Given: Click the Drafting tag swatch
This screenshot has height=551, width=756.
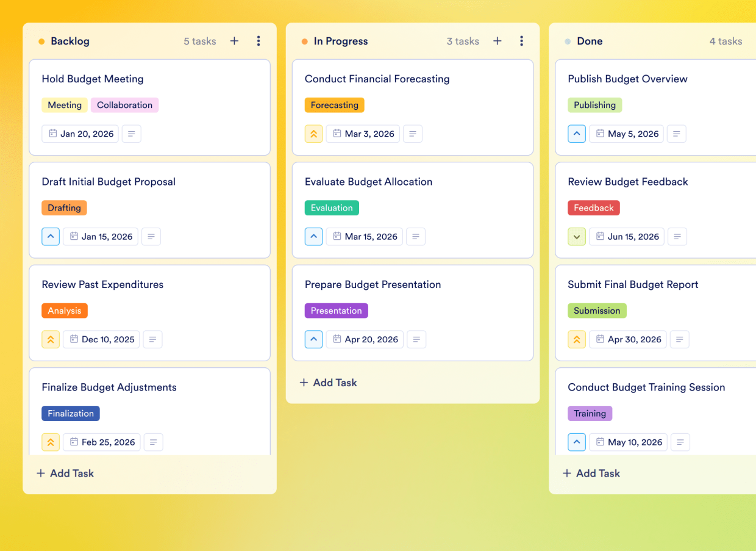Looking at the screenshot, I should click(x=64, y=207).
